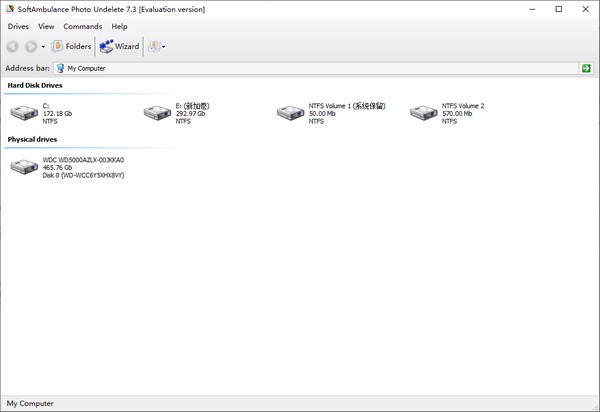The width and height of the screenshot is (600, 412).
Task: Click the 292.97 Gb size text
Action: coord(191,114)
